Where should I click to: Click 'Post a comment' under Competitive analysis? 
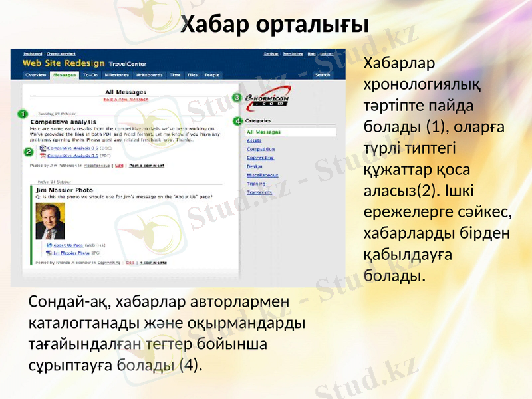click(x=146, y=166)
